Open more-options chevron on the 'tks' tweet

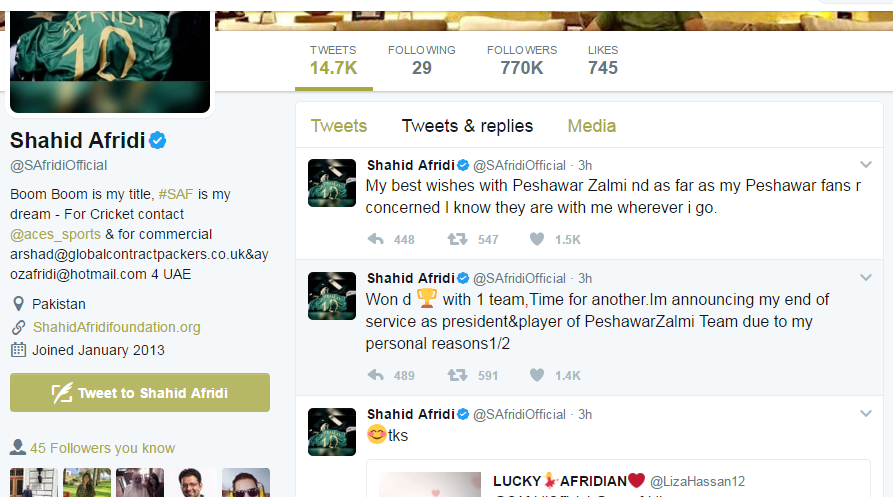866,414
